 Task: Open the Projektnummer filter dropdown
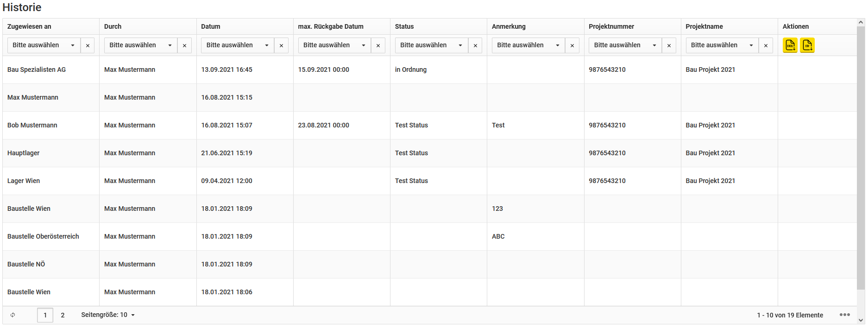[x=625, y=45]
